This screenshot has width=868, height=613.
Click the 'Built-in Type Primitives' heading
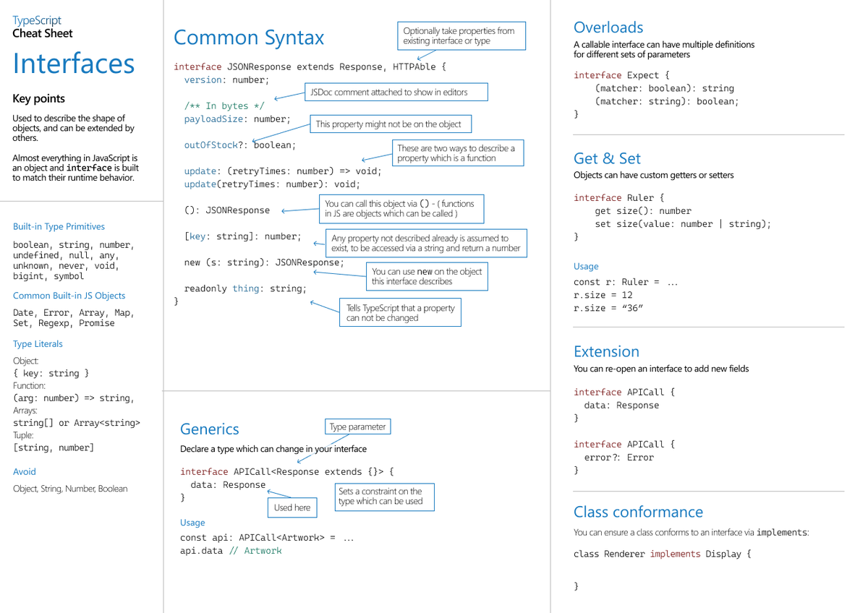click(x=59, y=227)
